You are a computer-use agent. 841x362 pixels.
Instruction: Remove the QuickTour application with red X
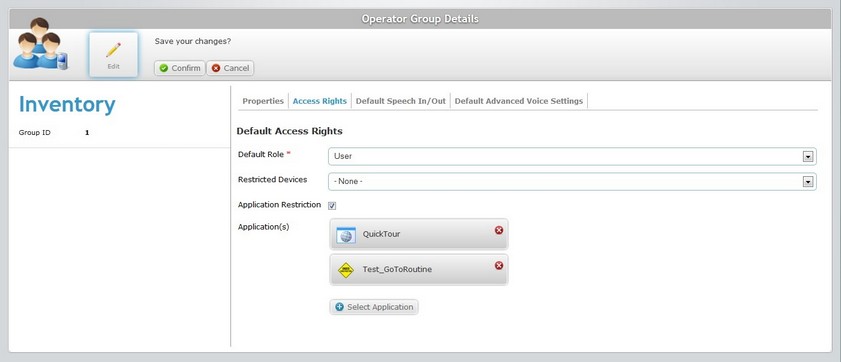click(x=499, y=230)
